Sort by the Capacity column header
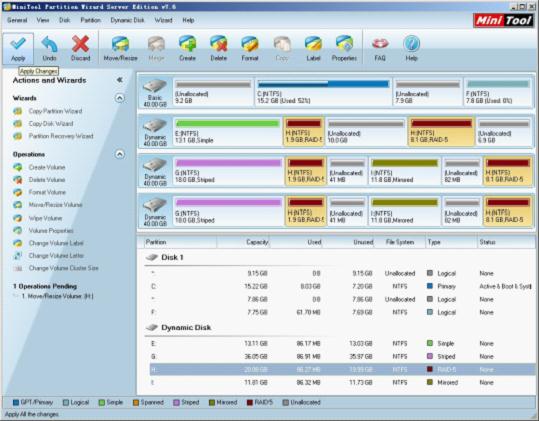This screenshot has width=539, height=421. 243,242
